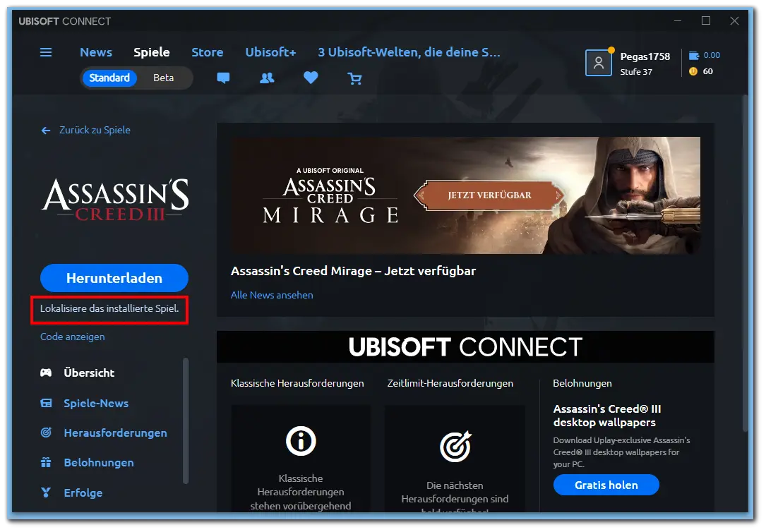Screen dimensions: 766x532
Task: Click the Zeitlimit-Herausforderungen heading
Action: 450,384
